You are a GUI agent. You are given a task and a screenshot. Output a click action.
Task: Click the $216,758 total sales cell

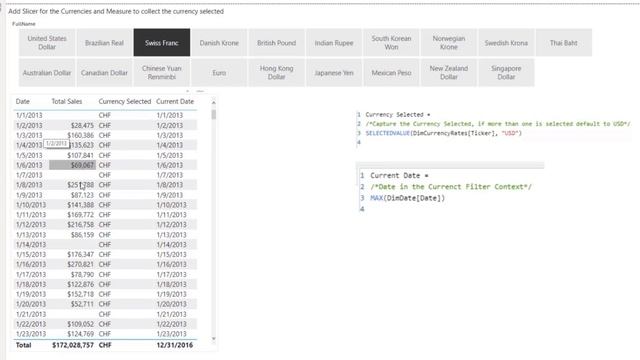pyautogui.click(x=80, y=224)
